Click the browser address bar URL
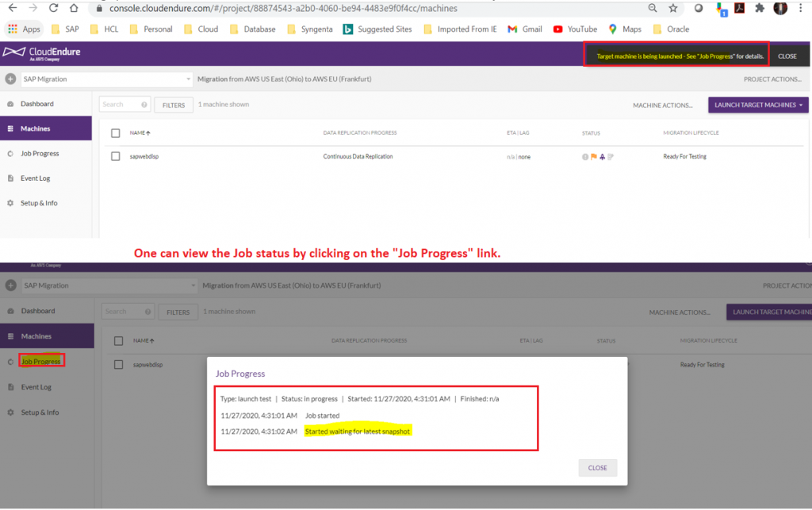The height and width of the screenshot is (510, 812). (283, 8)
